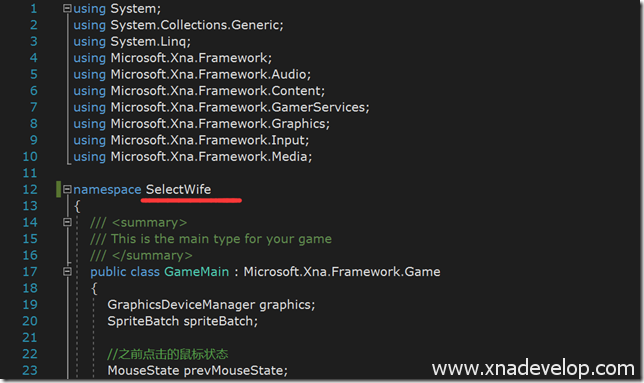Viewport: 644px width, 383px height.
Task: Click the Microsoft.Xna.Framework.Game base class text
Action: coord(342,272)
